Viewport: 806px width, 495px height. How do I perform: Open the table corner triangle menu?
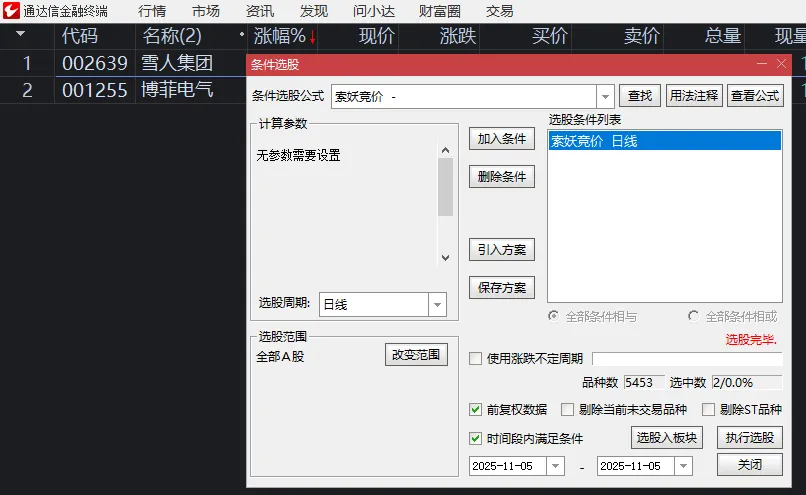(20, 35)
